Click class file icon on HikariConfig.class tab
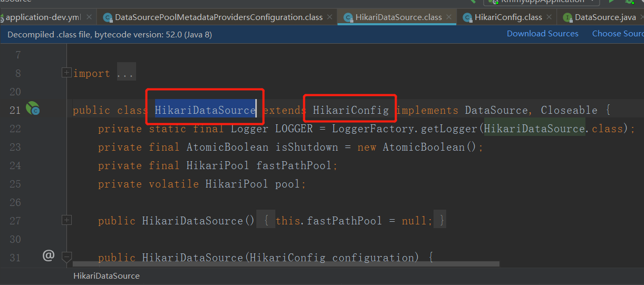Viewport: 644px width, 285px height. [467, 17]
